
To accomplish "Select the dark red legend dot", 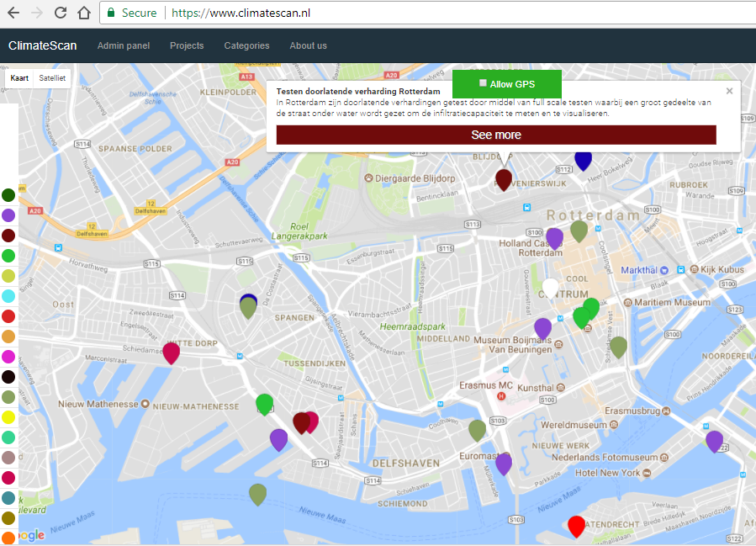I will pos(8,236).
